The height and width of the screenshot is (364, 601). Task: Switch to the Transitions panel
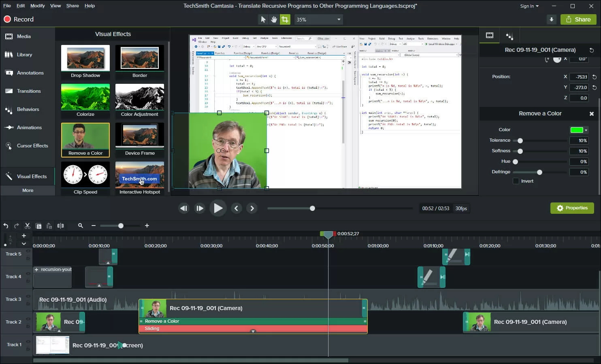(x=28, y=91)
